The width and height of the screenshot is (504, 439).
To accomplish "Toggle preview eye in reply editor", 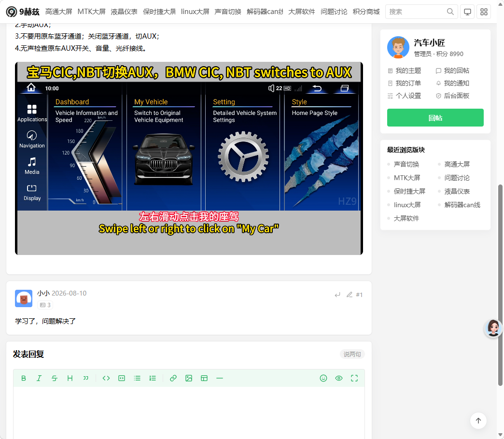I will [x=339, y=378].
